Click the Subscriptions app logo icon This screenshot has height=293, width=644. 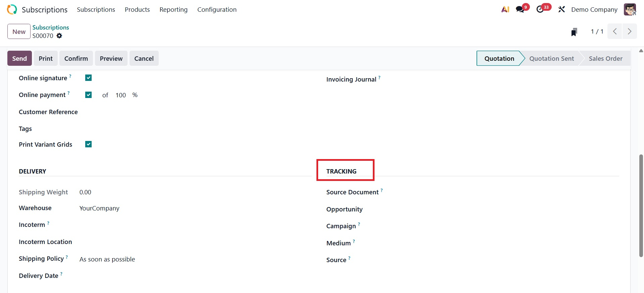(12, 9)
